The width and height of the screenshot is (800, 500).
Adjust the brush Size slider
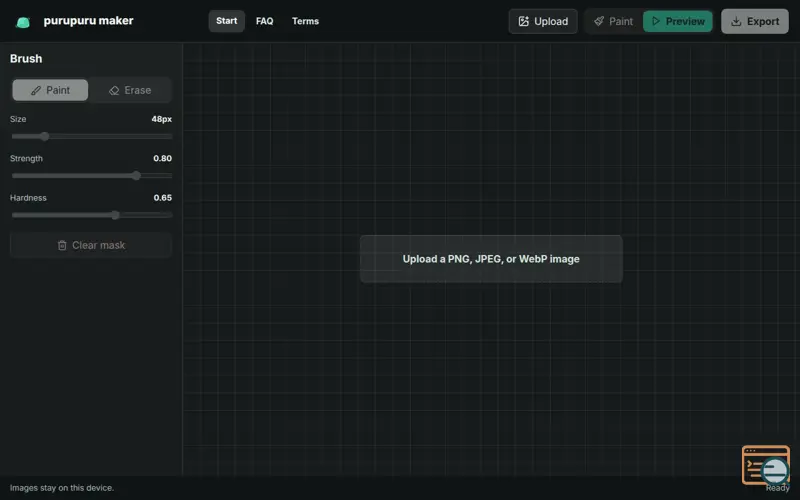(92, 136)
